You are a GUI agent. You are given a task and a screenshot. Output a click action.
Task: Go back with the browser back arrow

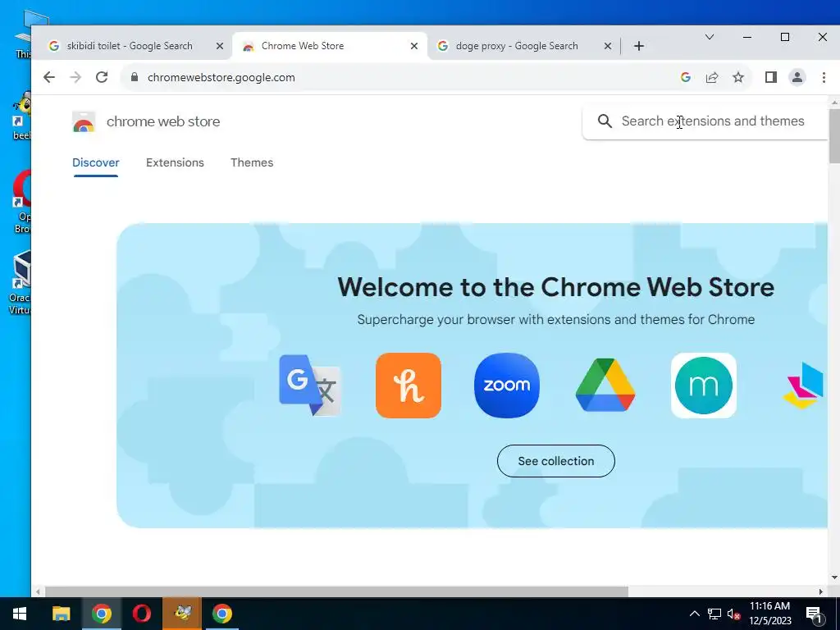click(48, 77)
